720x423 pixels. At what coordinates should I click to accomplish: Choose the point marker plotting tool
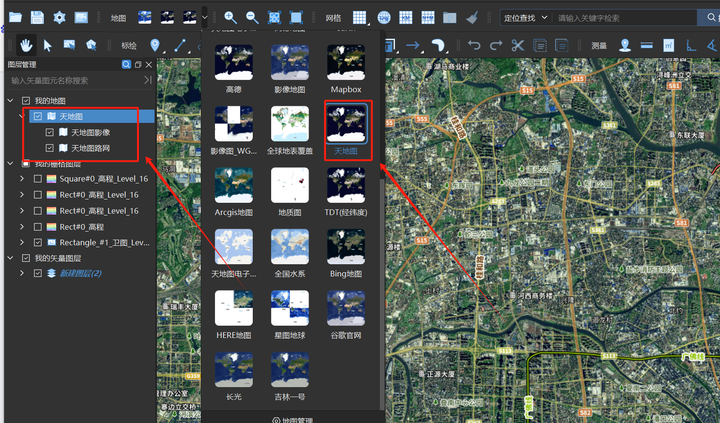click(155, 45)
